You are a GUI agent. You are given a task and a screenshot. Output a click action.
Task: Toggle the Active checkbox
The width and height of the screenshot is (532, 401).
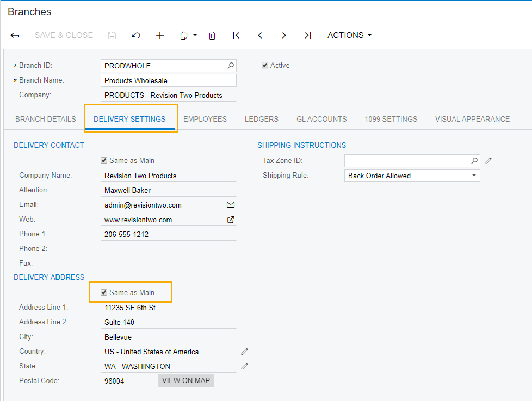265,65
